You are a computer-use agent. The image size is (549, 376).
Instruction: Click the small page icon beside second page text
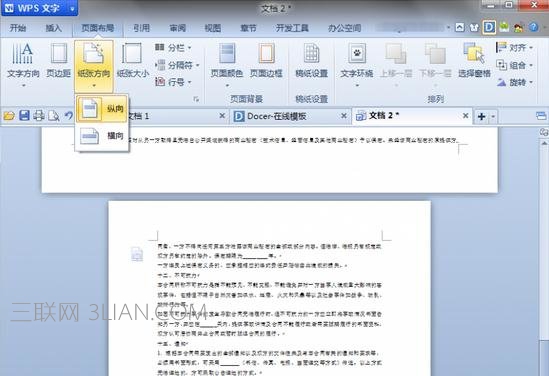137,254
